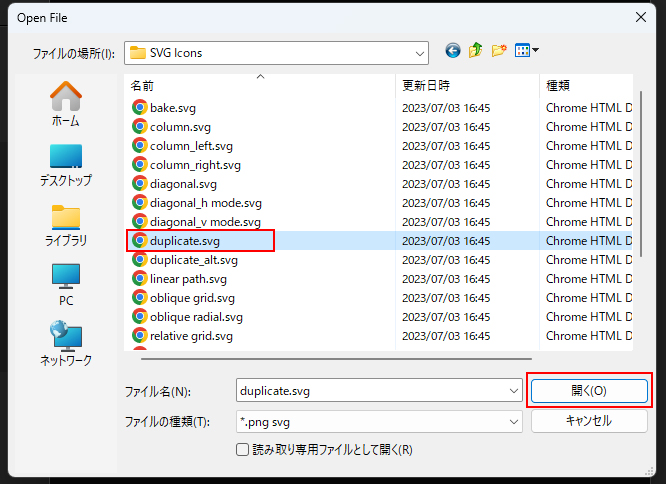Close the Open File dialog
This screenshot has height=484, width=666.
641,17
